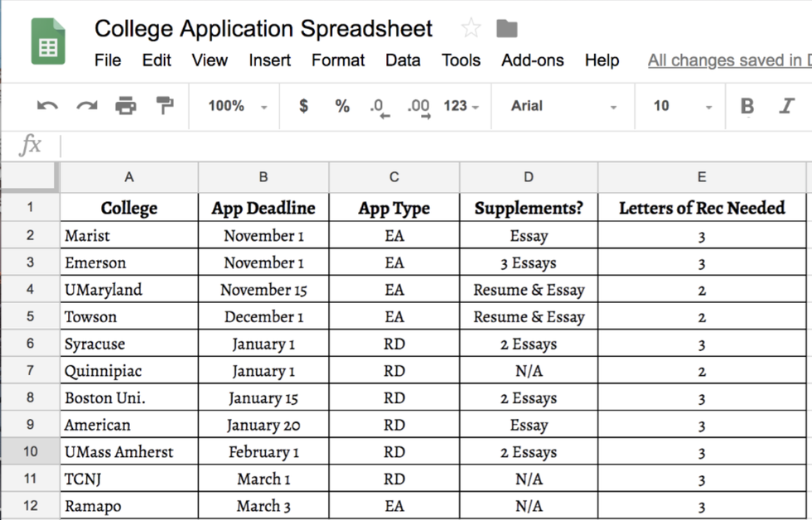This screenshot has width=812, height=520.
Task: Format the selection as percent
Action: [341, 106]
